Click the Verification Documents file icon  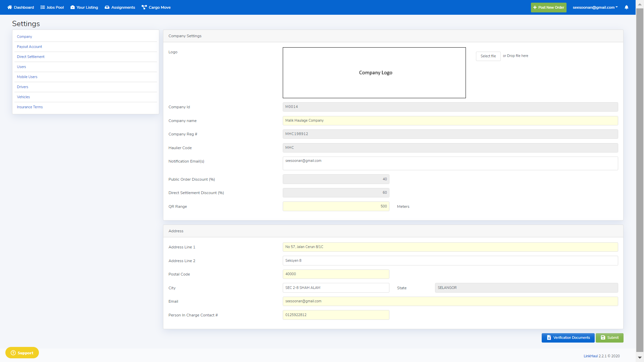549,338
